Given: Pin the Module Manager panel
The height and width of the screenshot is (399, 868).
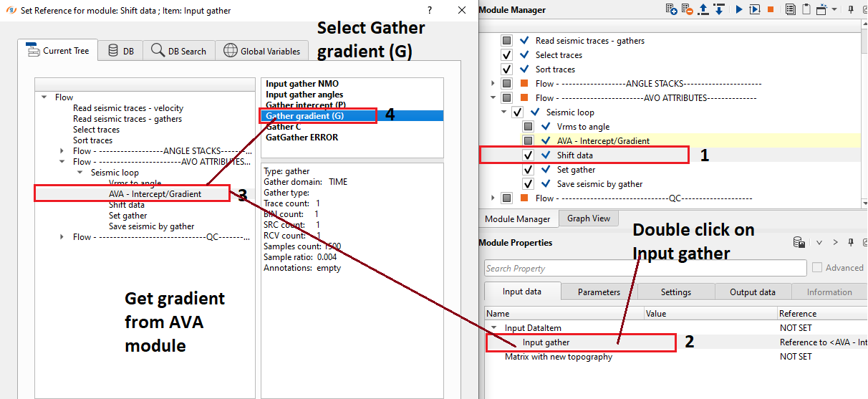Looking at the screenshot, I should click(x=851, y=9).
